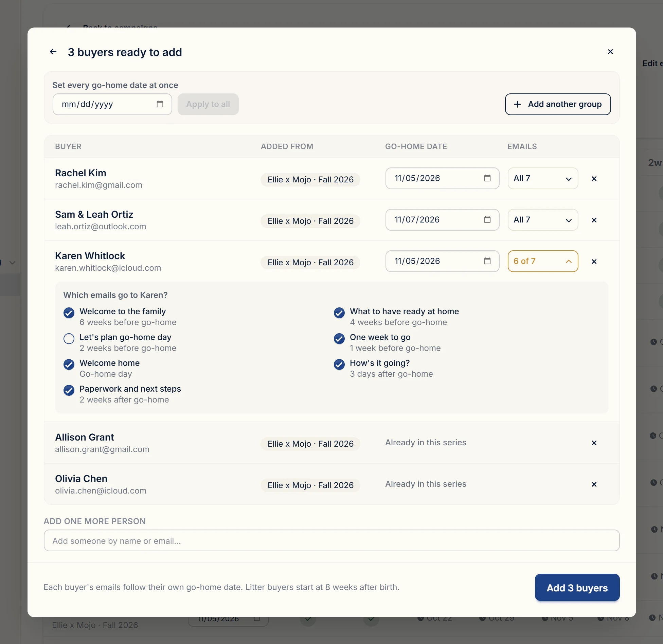Click the 'GO-HOME DATE' column header
The image size is (663, 644).
416,146
